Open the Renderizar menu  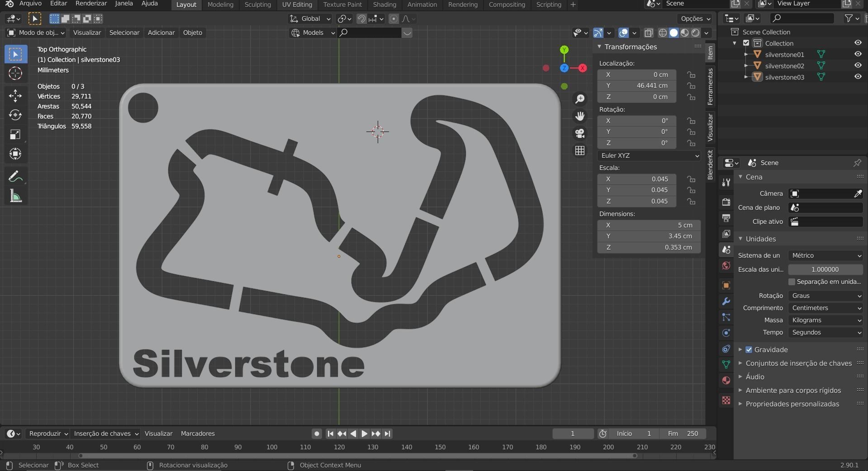[x=90, y=4]
